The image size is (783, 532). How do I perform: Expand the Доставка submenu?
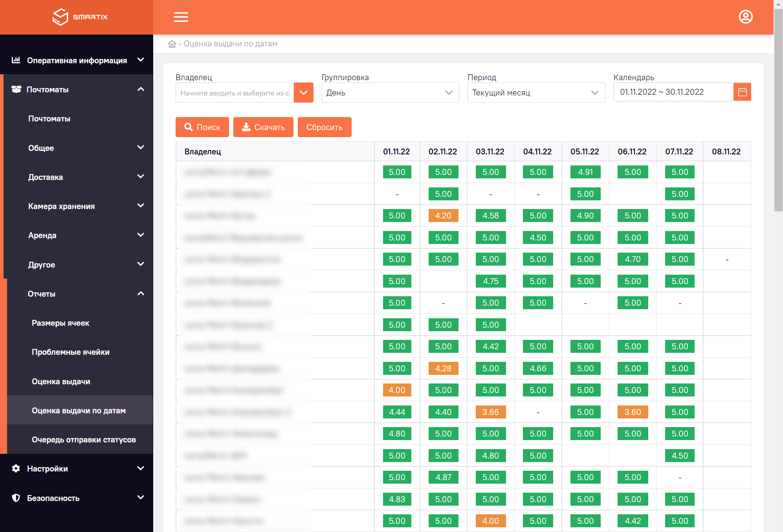pyautogui.click(x=141, y=176)
